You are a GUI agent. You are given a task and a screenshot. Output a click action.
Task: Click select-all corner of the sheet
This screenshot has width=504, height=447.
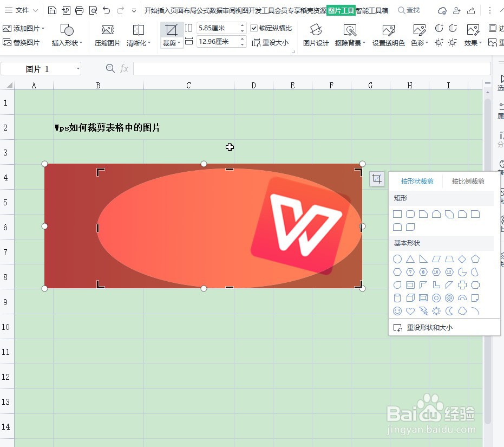(x=7, y=85)
